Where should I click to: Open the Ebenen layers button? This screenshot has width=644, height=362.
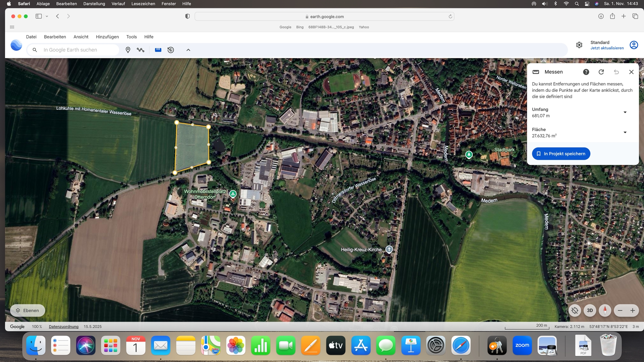(28, 310)
